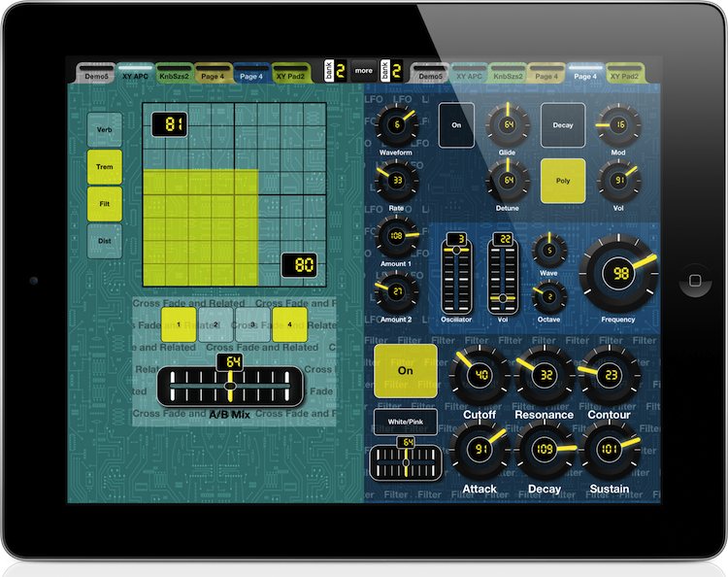Toggle the small dark On button beside Glide

coord(456,125)
